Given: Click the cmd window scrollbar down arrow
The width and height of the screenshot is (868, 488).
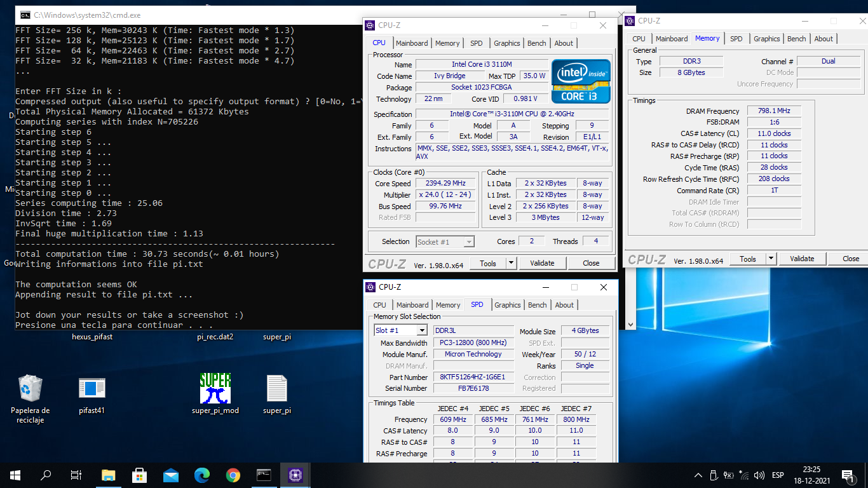Looking at the screenshot, I should pyautogui.click(x=630, y=324).
